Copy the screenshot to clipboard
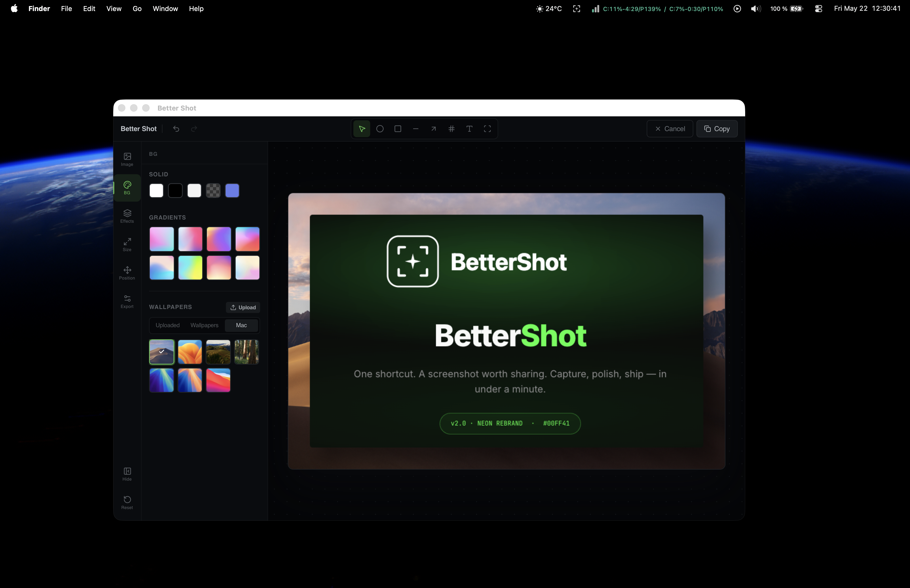 717,129
